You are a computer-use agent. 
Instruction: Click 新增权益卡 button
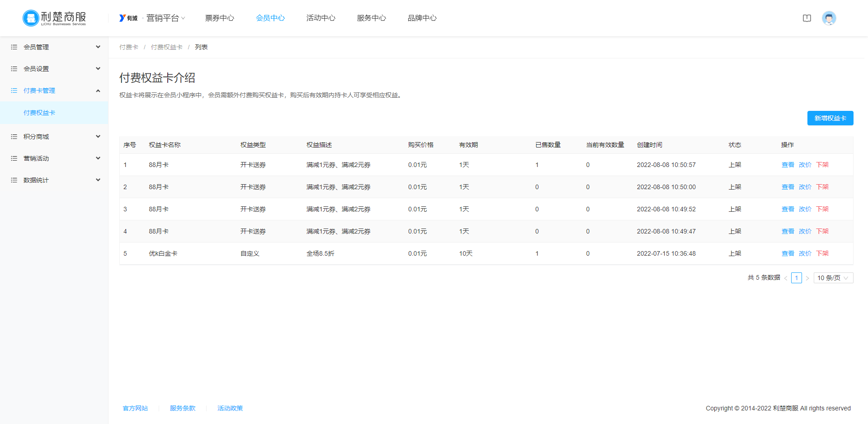click(830, 118)
